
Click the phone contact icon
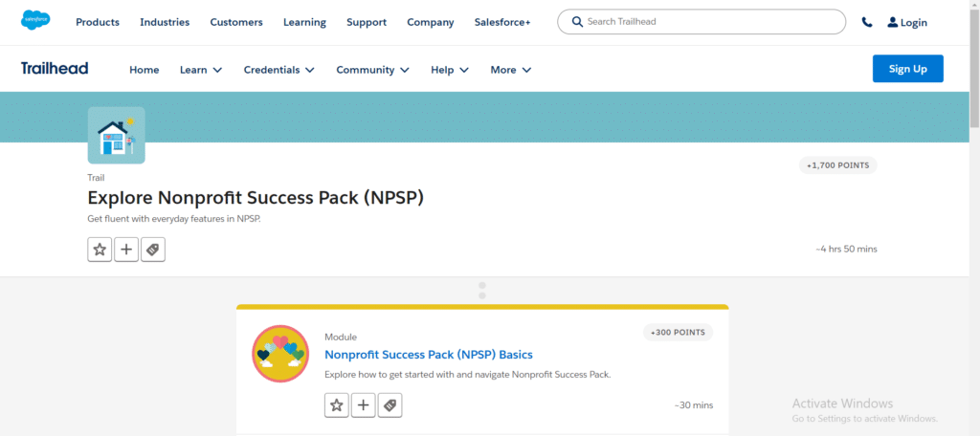click(867, 23)
